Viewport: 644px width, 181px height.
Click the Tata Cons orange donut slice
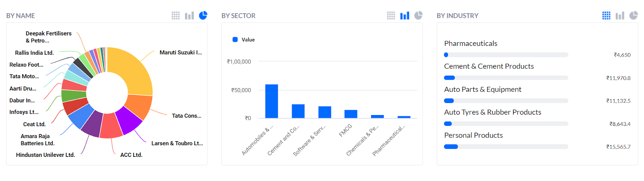pyautogui.click(x=139, y=105)
